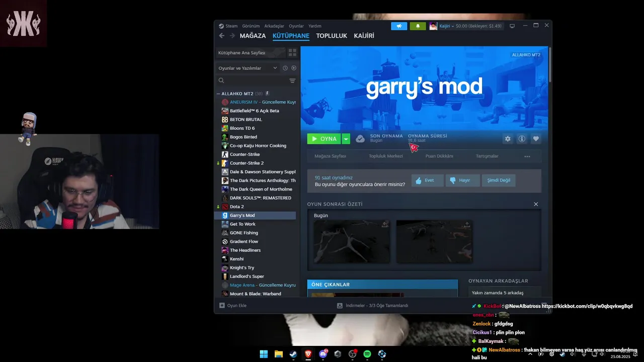Screen dimensions: 644x362
Task: Open Discord from the taskbar
Action: coord(323,354)
